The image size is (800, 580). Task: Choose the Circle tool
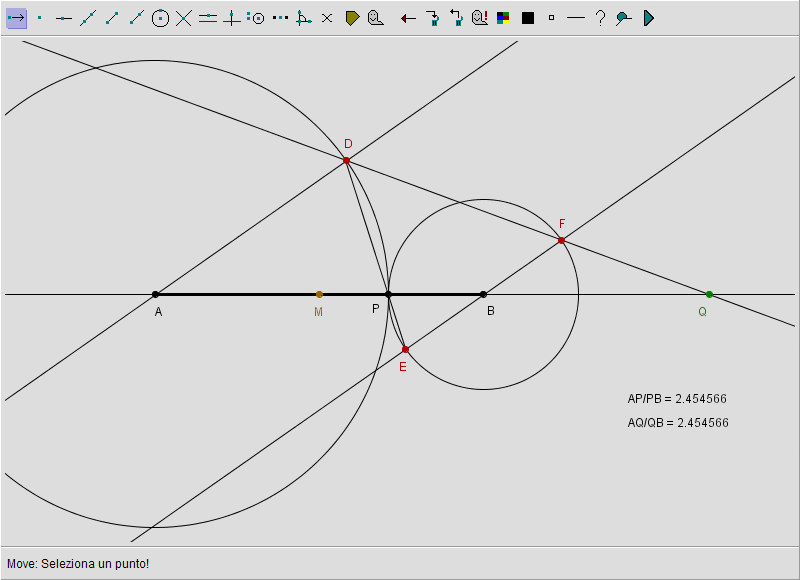pyautogui.click(x=160, y=18)
